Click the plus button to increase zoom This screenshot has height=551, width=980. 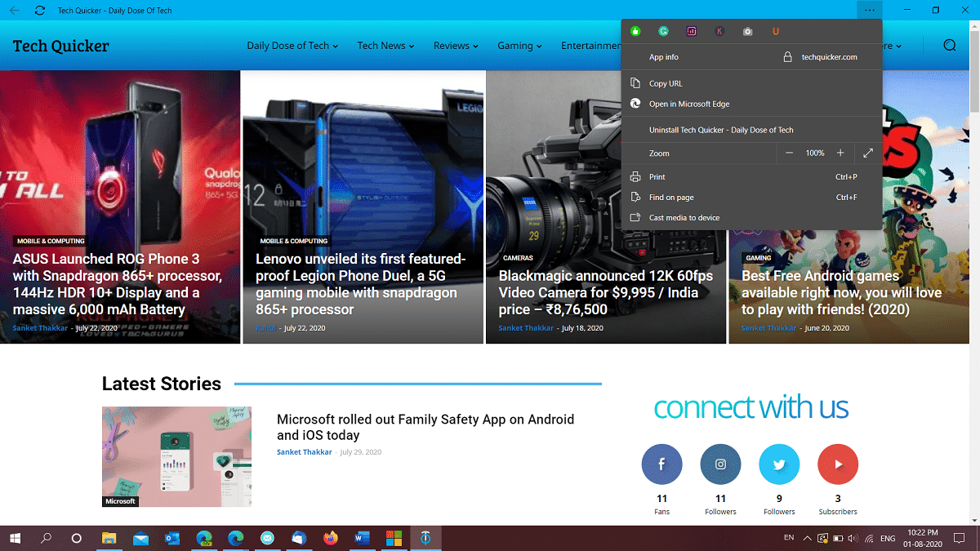[841, 153]
